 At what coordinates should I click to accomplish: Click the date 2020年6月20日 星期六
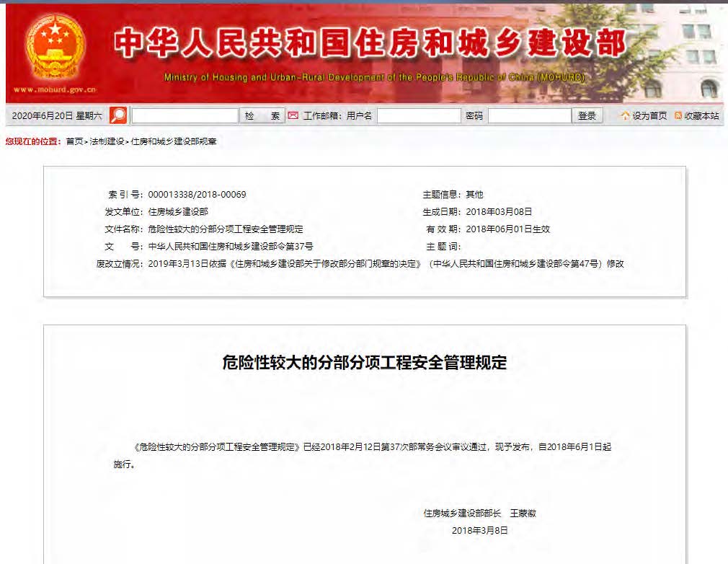pyautogui.click(x=57, y=115)
